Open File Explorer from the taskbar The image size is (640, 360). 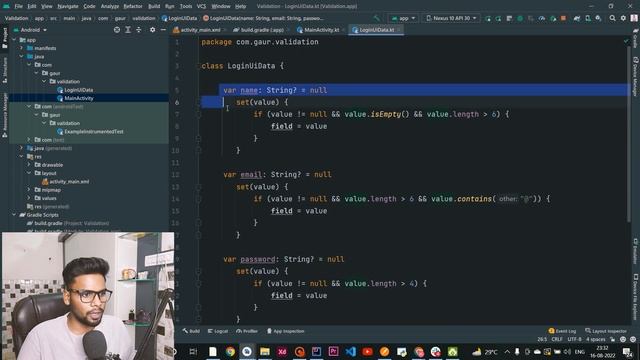tap(264, 351)
